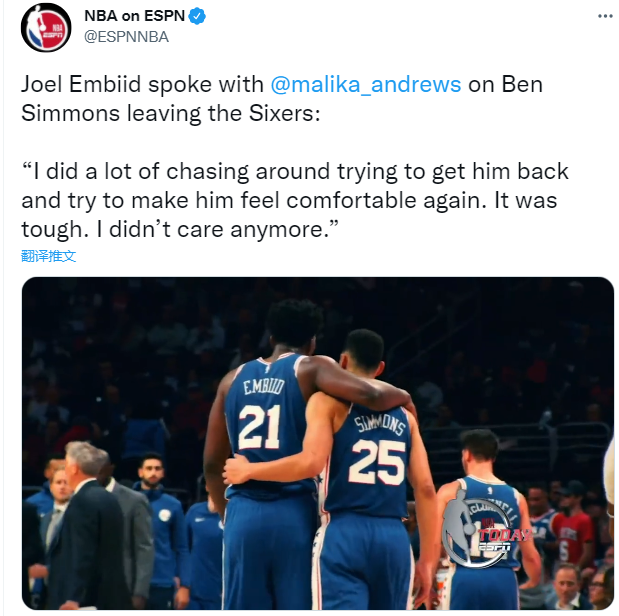
Task: Visit the @ESPNNBA handle link
Action: [x=126, y=37]
